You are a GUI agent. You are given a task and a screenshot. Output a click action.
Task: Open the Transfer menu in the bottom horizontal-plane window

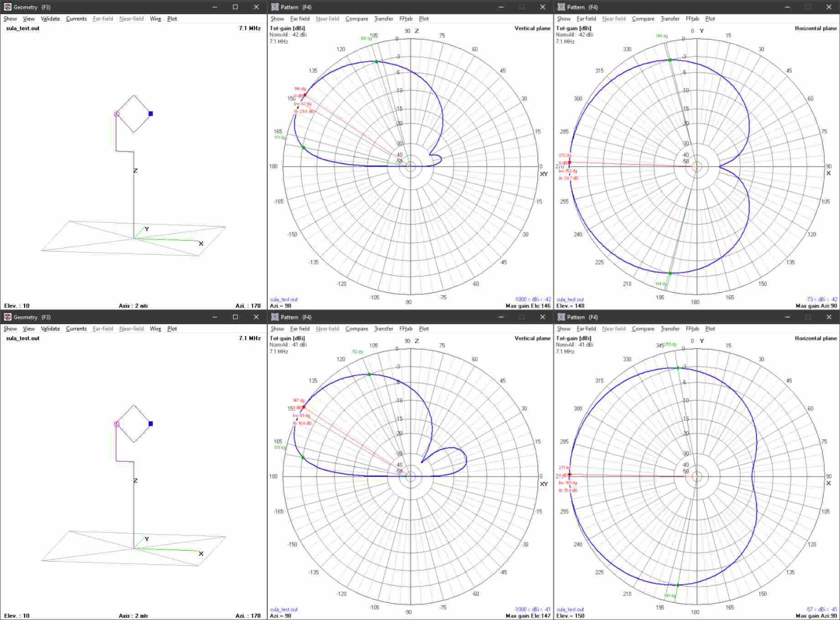669,328
